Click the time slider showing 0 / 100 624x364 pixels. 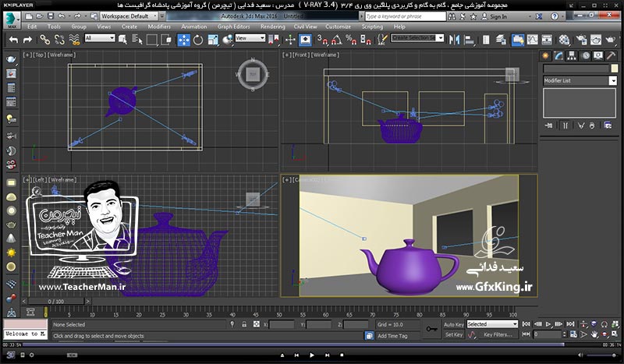(x=55, y=302)
